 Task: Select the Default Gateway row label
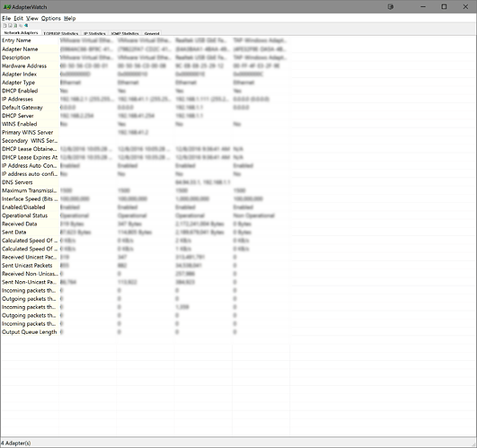tap(22, 108)
